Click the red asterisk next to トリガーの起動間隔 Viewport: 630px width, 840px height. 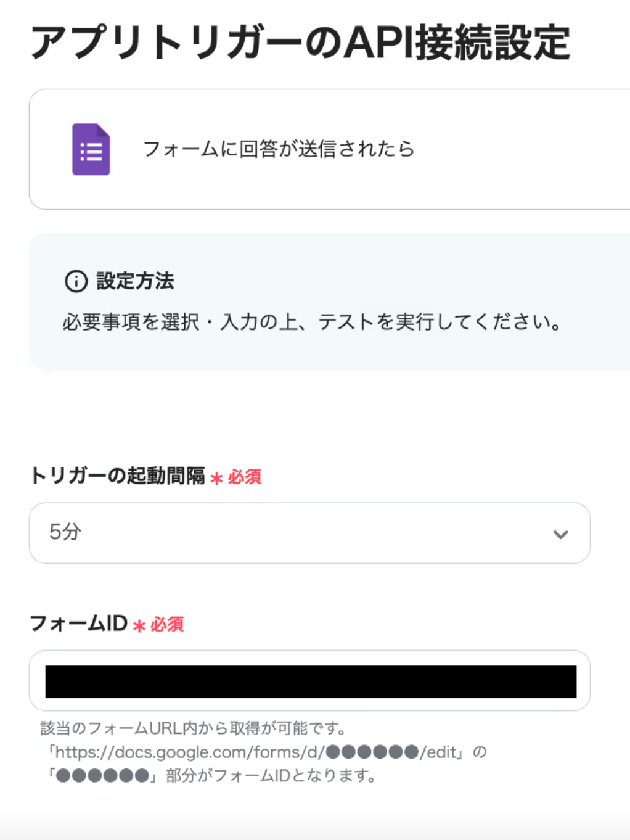(x=216, y=478)
